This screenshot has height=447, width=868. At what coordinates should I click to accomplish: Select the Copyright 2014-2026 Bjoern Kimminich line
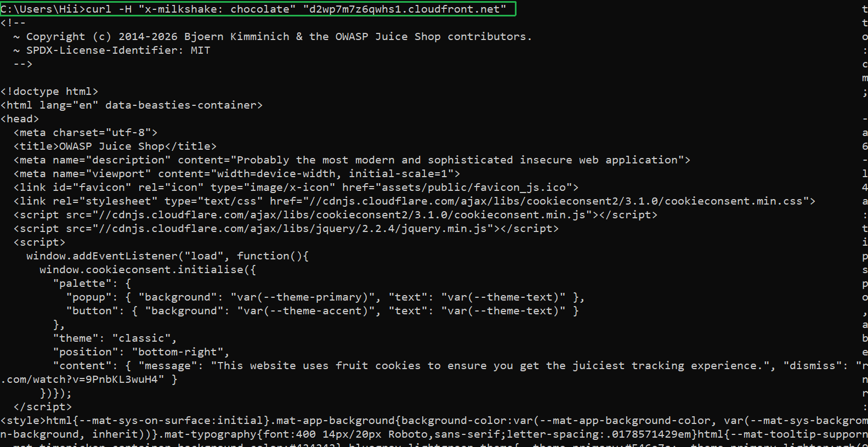273,37
